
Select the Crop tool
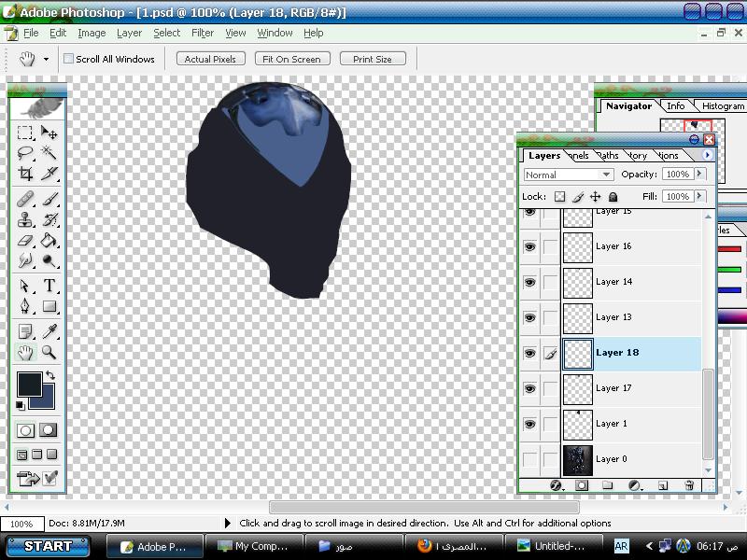click(x=26, y=175)
